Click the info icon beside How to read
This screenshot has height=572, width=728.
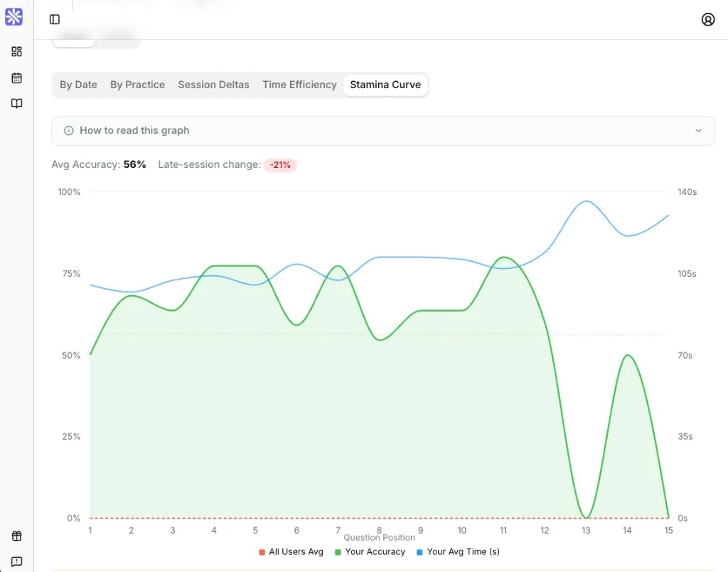click(x=69, y=131)
